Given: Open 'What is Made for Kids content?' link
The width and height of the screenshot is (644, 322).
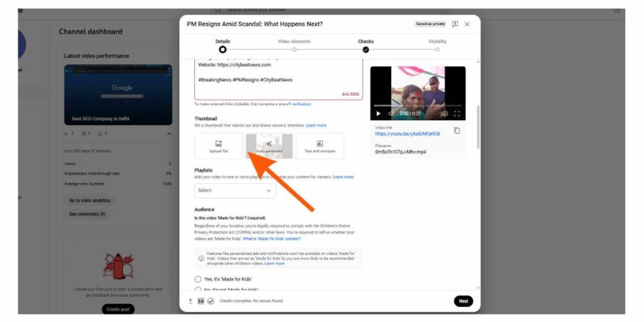Looking at the screenshot, I should click(x=272, y=238).
